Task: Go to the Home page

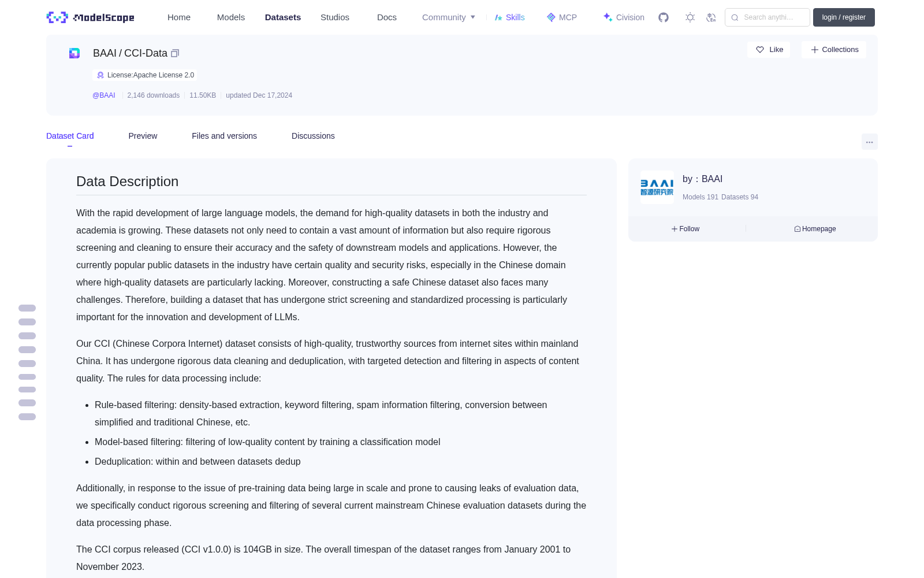Action: pyautogui.click(x=179, y=17)
